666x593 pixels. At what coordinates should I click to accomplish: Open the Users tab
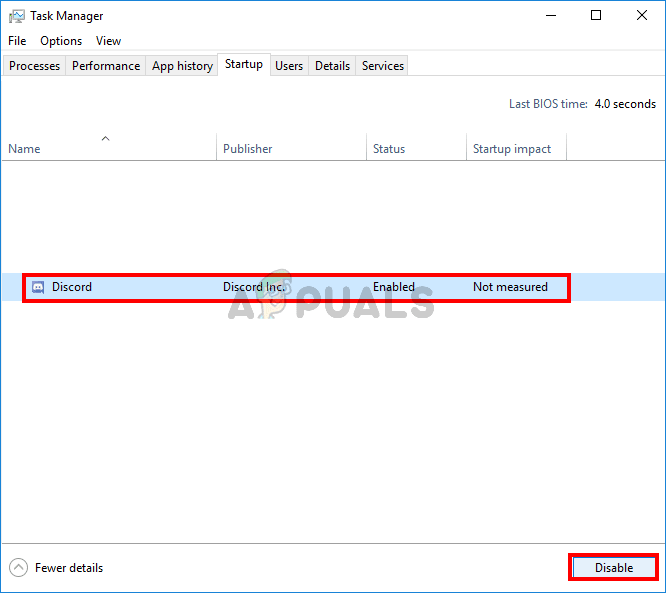pos(289,66)
